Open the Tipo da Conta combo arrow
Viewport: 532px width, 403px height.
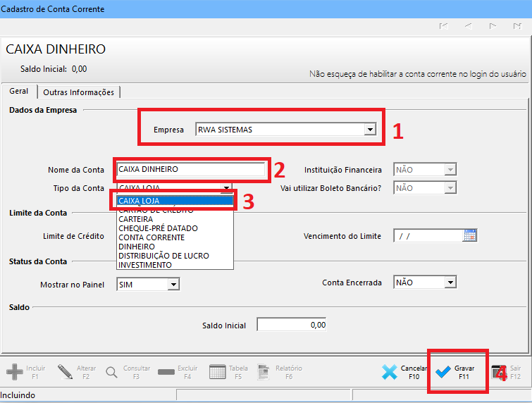point(226,187)
